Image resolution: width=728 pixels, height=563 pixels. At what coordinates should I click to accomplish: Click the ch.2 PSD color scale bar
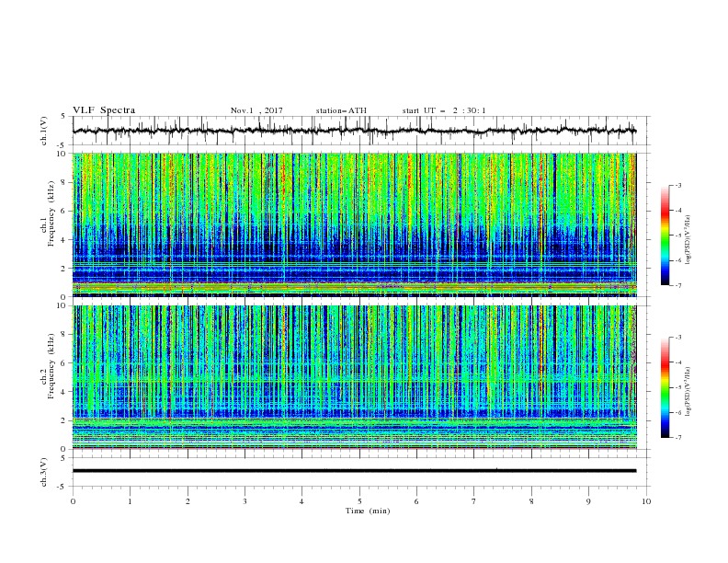(665, 387)
